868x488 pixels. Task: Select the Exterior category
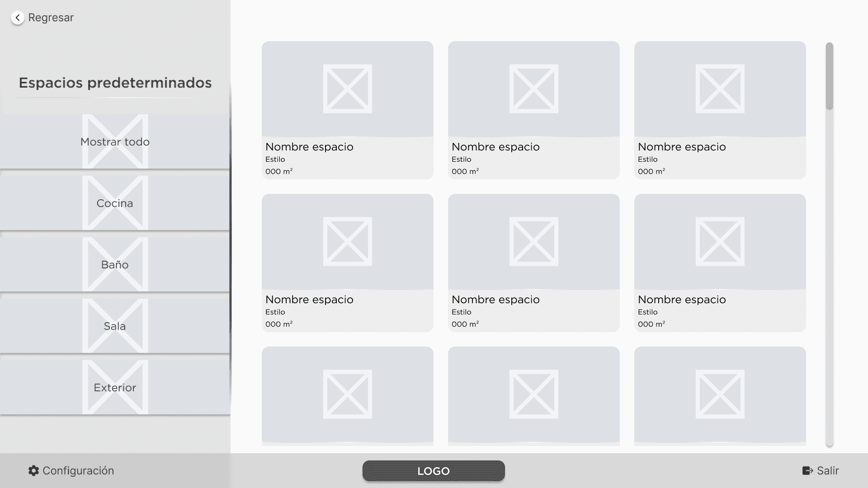click(x=115, y=387)
